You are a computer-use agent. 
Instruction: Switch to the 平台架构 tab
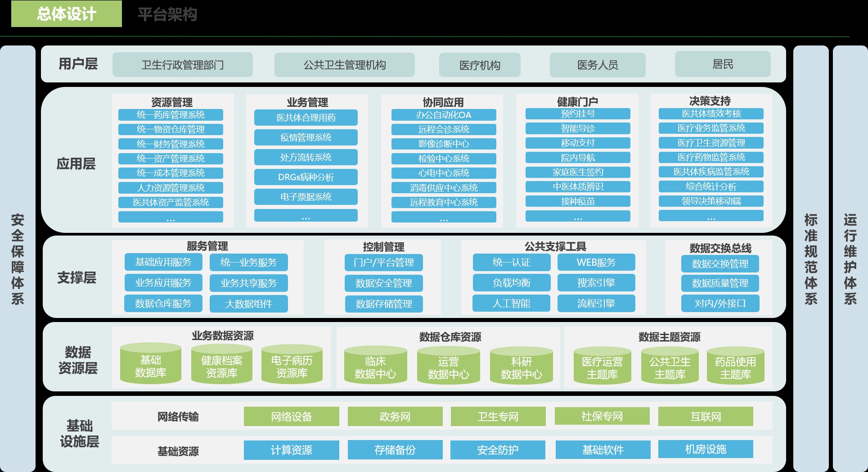coord(167,14)
